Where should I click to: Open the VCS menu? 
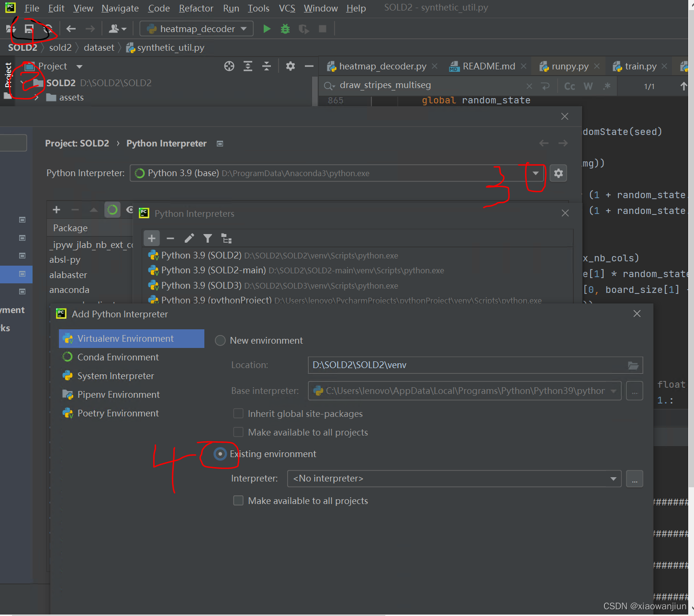tap(287, 8)
